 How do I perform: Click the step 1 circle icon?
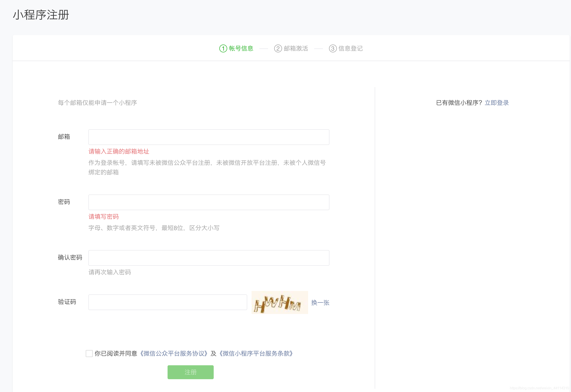tap(223, 48)
